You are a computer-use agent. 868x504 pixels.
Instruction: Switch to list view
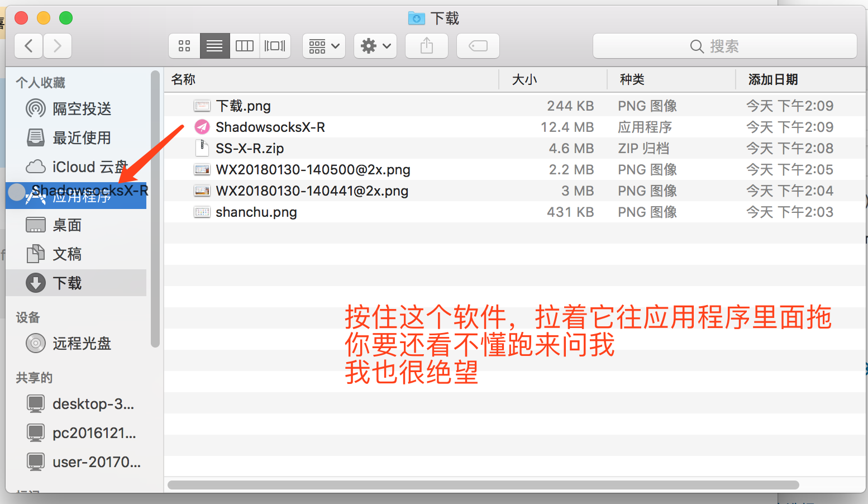pyautogui.click(x=214, y=46)
